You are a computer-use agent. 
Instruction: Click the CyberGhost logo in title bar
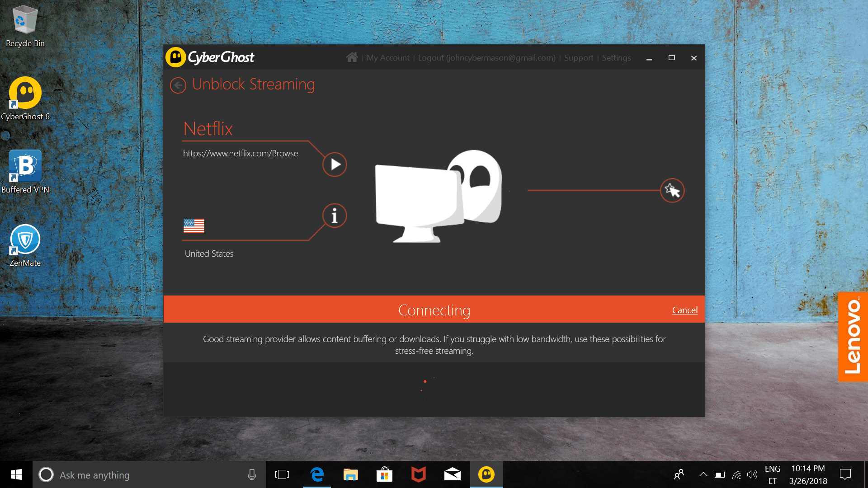coord(210,57)
